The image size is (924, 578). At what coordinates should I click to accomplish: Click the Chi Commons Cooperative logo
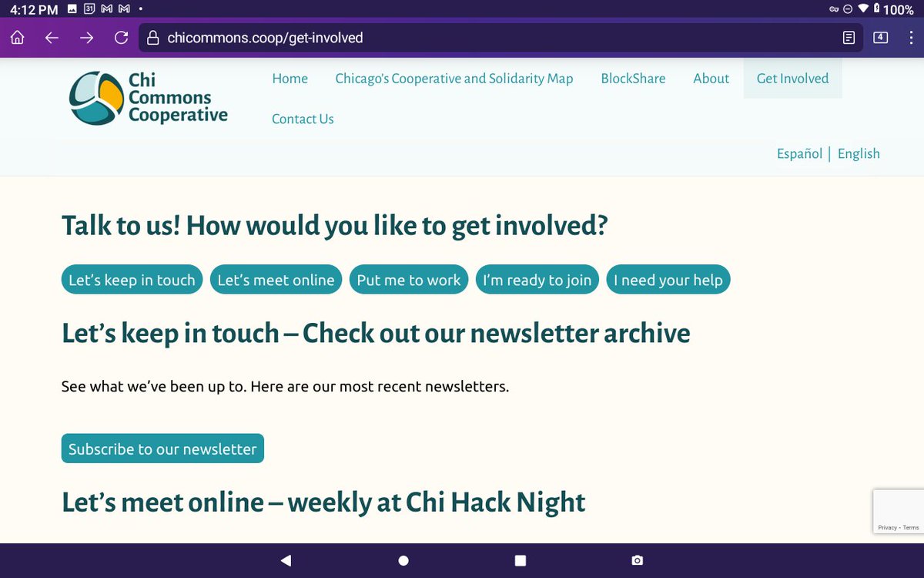[149, 99]
